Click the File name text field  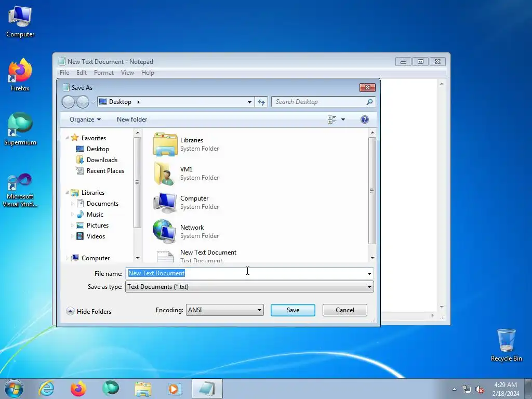tap(249, 273)
